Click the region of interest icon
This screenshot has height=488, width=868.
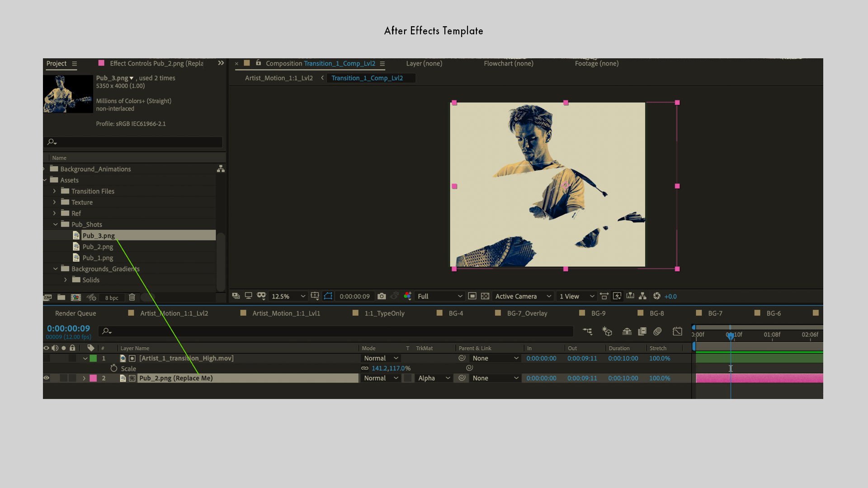tap(472, 296)
